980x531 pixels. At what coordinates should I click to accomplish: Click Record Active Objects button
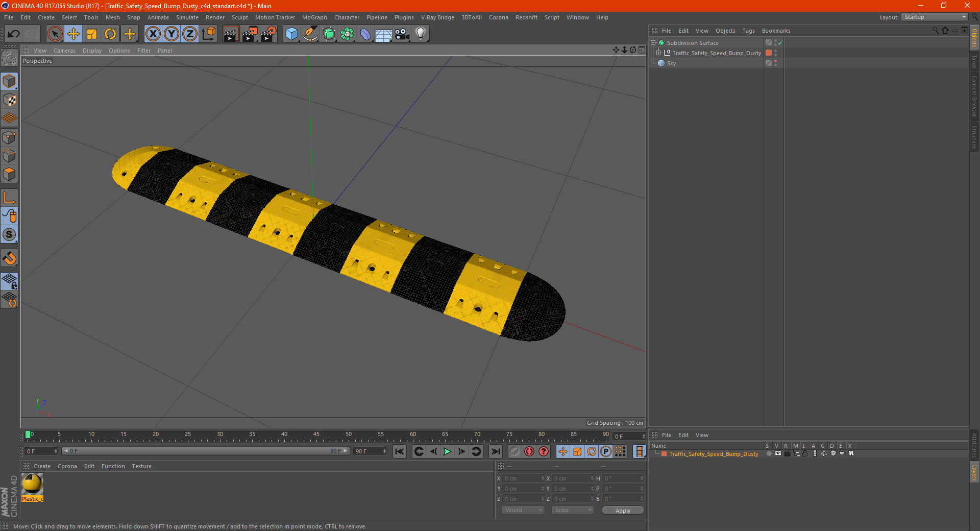(515, 451)
